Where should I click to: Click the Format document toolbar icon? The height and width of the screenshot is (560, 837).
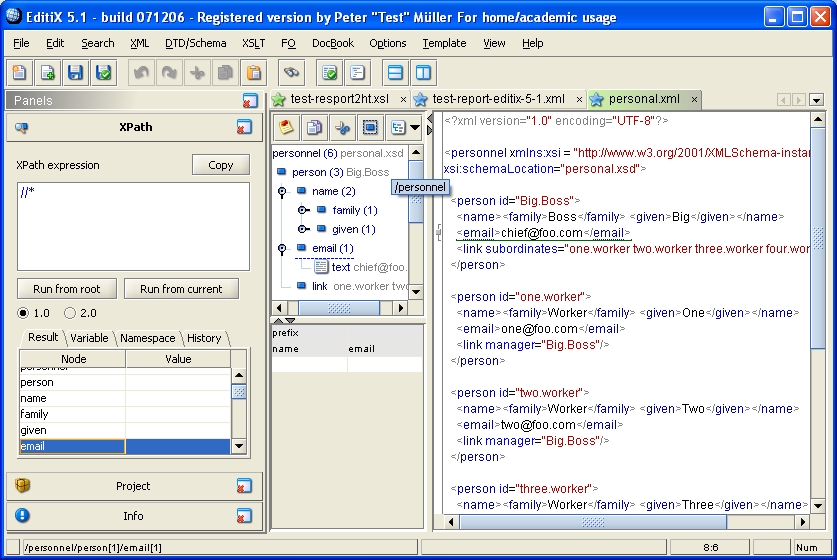(x=357, y=73)
